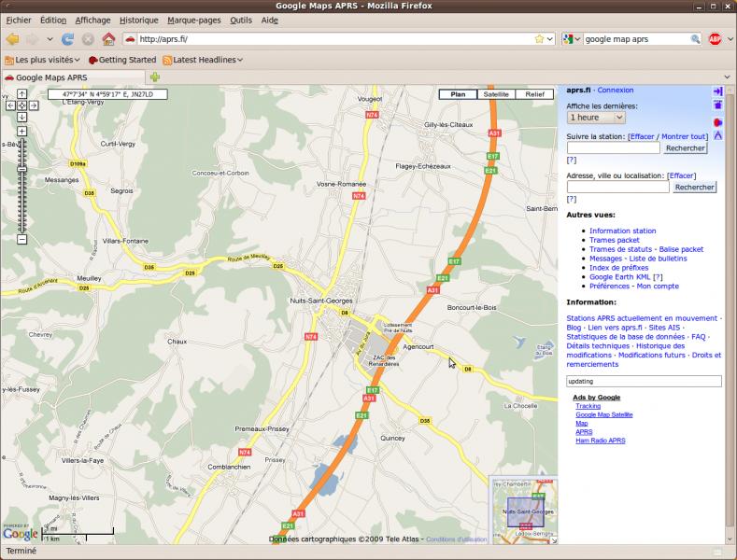Click the blue ruler measure icon
Viewport: 737px width, 560px height.
click(x=718, y=135)
